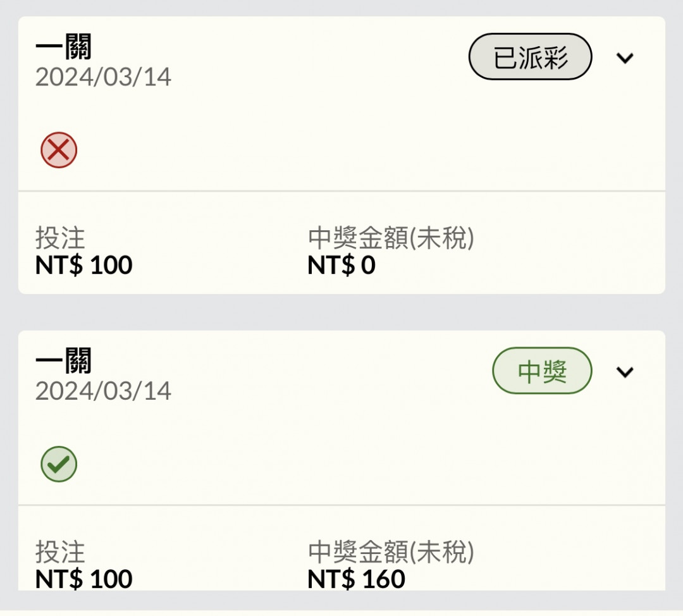This screenshot has width=683, height=616.
Task: Open the settled bet card showing the red cross
Action: (341, 155)
